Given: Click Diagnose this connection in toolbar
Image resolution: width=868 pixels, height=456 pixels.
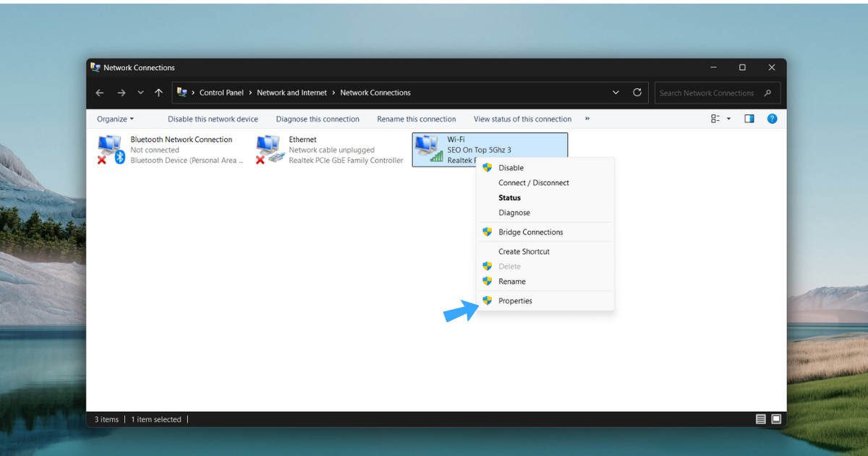Looking at the screenshot, I should click(318, 119).
